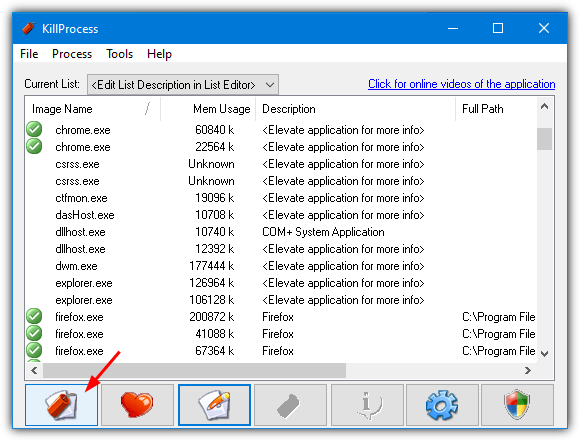
Task: Click the vertical scrollbar down arrow
Action: coord(544,353)
